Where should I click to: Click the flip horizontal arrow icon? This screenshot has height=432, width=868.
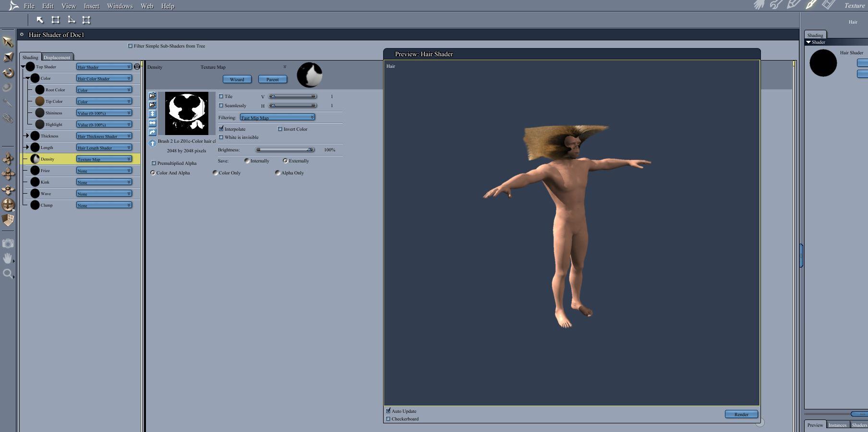coord(153,123)
